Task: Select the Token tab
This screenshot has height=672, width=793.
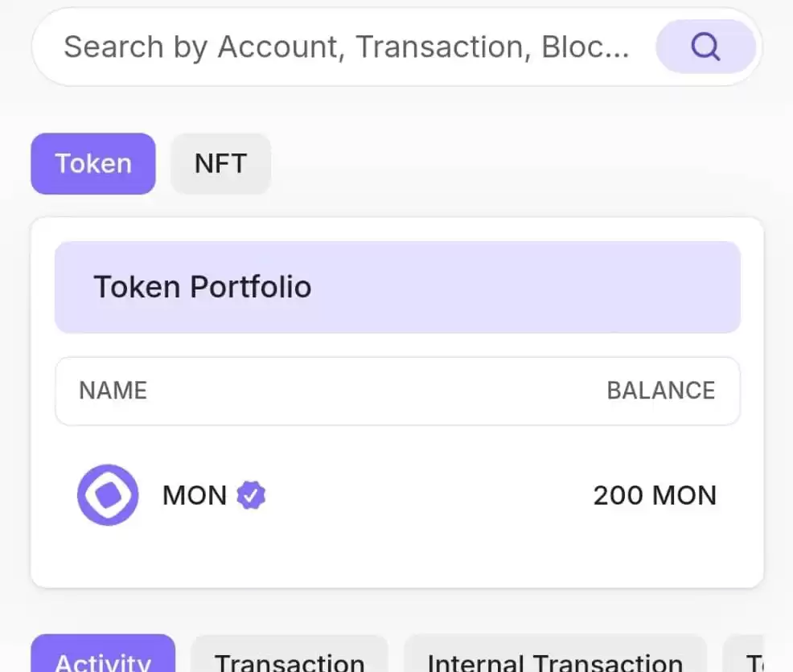Action: pyautogui.click(x=93, y=163)
